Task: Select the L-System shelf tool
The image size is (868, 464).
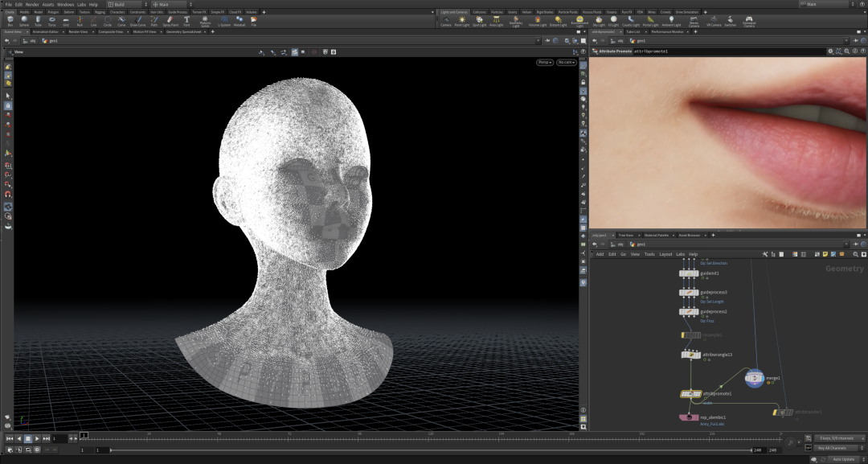Action: (x=224, y=21)
